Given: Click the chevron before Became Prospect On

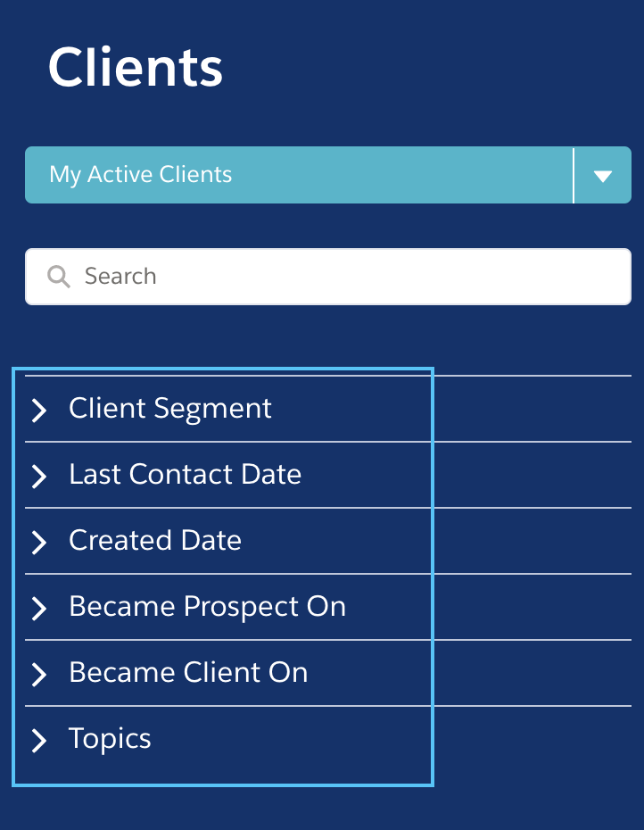Looking at the screenshot, I should point(39,608).
